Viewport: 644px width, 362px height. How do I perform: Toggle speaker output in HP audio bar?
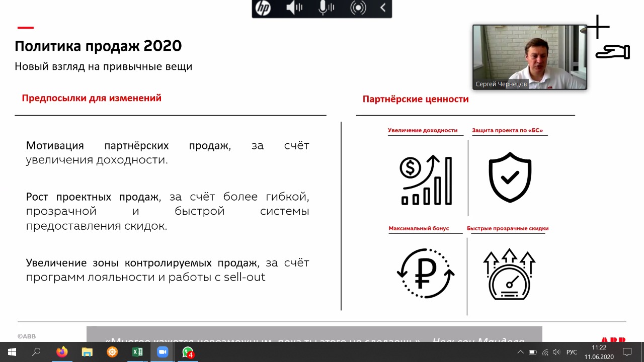(x=294, y=9)
